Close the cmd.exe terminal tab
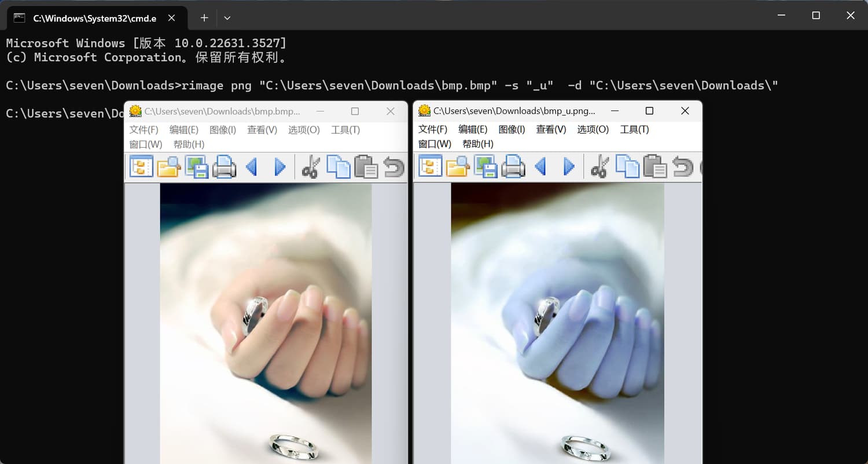 (x=171, y=18)
